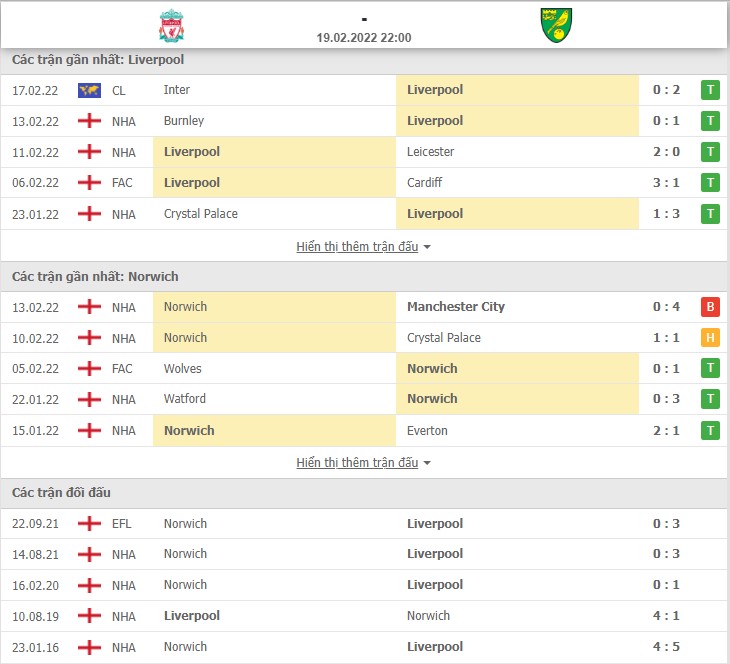Screen dimensions: 730x664
Task: Click the Liverpool club crest logo
Action: pos(171,26)
